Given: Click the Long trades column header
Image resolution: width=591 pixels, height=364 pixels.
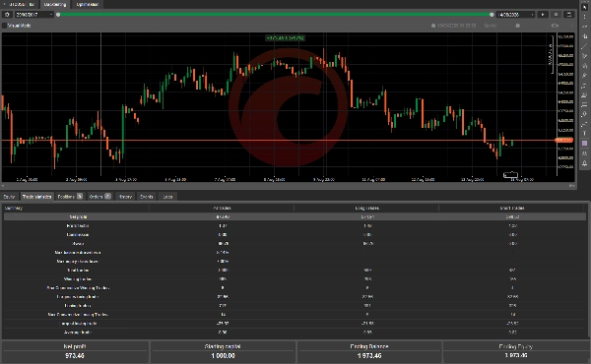Looking at the screenshot, I should [x=366, y=208].
